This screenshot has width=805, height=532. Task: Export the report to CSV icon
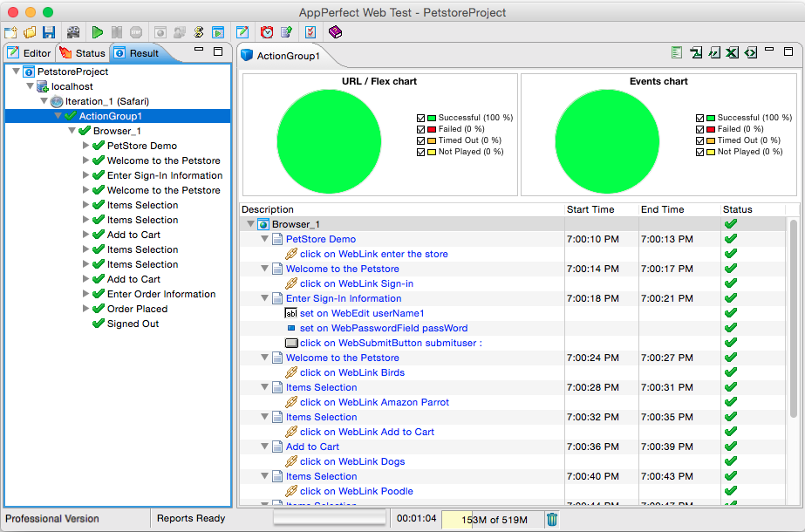(x=714, y=52)
